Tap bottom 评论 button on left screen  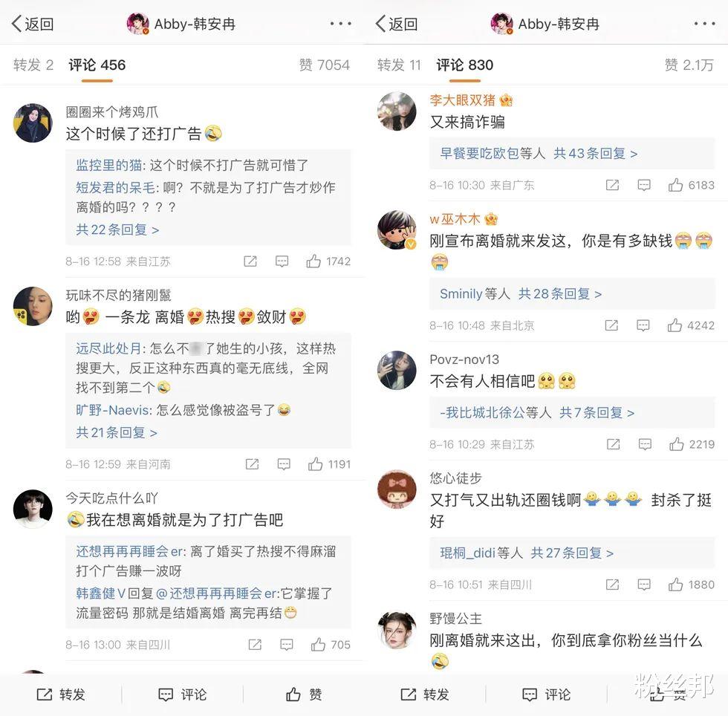(x=183, y=694)
